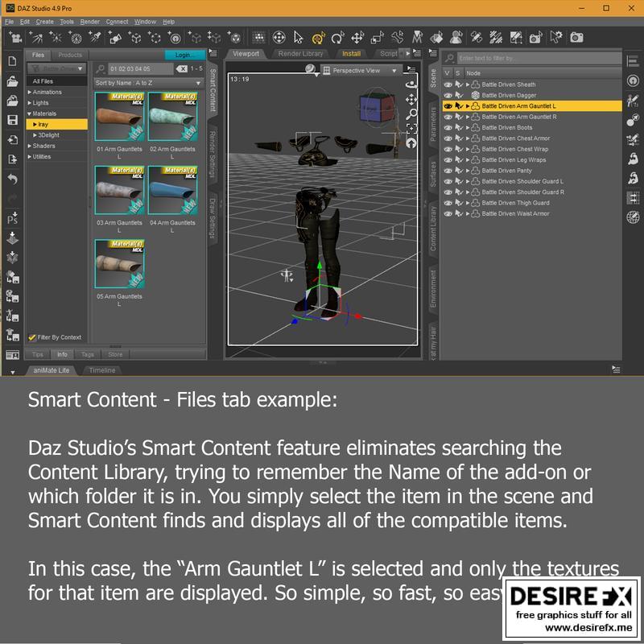Click the Undo arrow in left toolbar
This screenshot has height=644, width=644.
point(12,179)
